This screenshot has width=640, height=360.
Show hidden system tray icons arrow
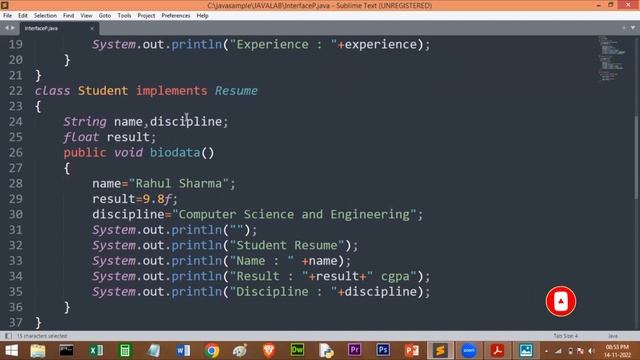coord(546,351)
